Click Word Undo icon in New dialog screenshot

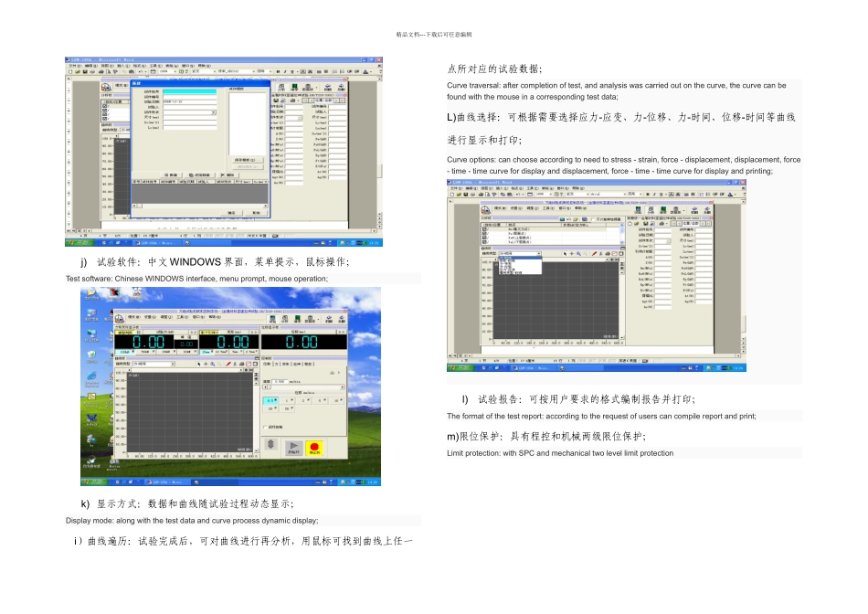pyautogui.click(x=140, y=71)
